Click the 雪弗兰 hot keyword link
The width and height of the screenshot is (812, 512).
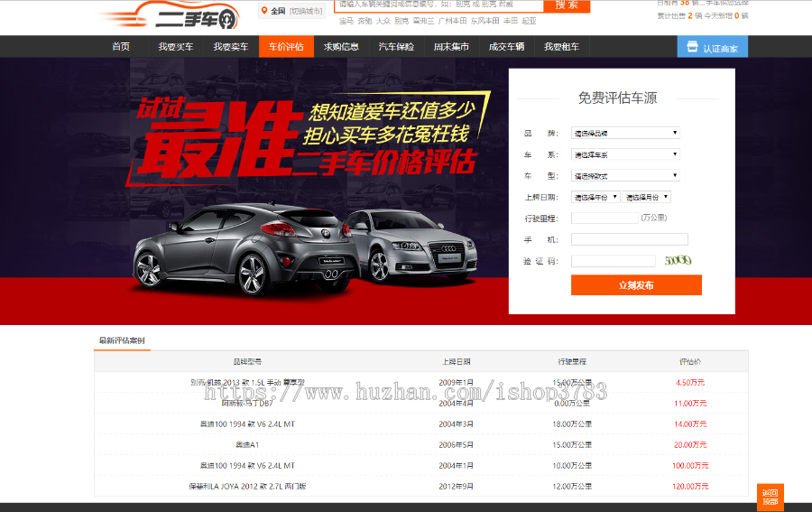coord(424,22)
